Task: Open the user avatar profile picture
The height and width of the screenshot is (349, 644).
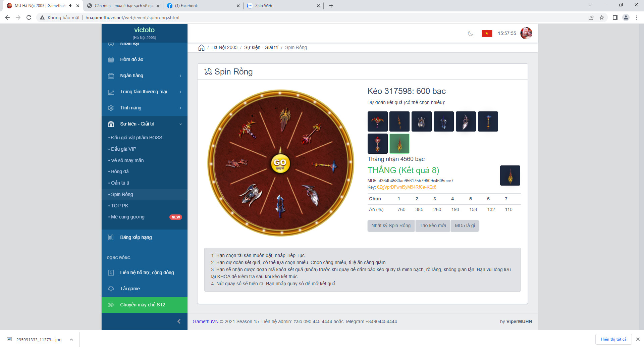Action: (526, 33)
